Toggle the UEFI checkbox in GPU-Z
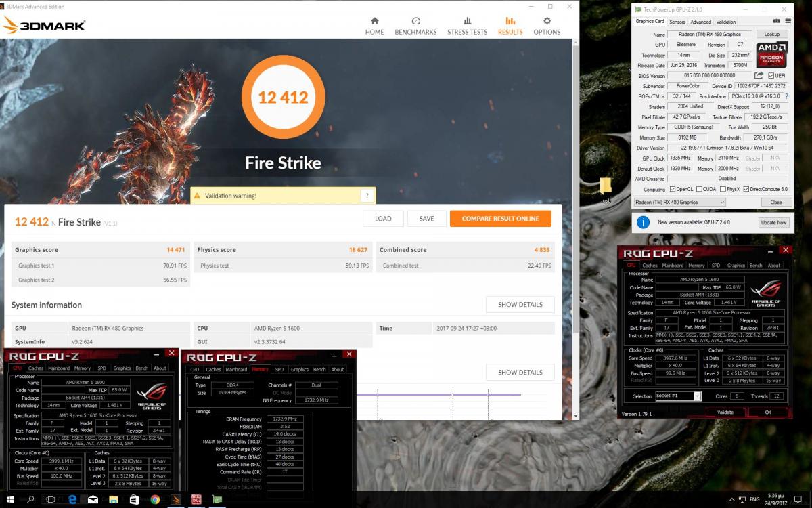 click(x=771, y=76)
